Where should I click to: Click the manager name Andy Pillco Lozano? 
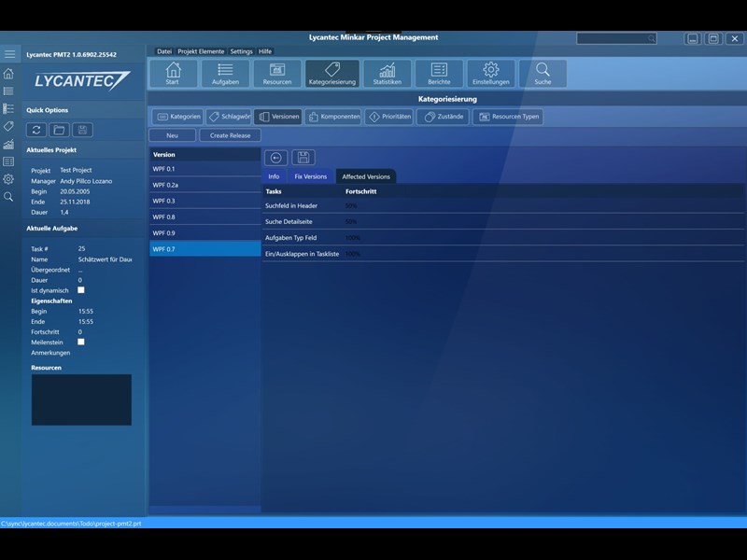[x=86, y=181]
